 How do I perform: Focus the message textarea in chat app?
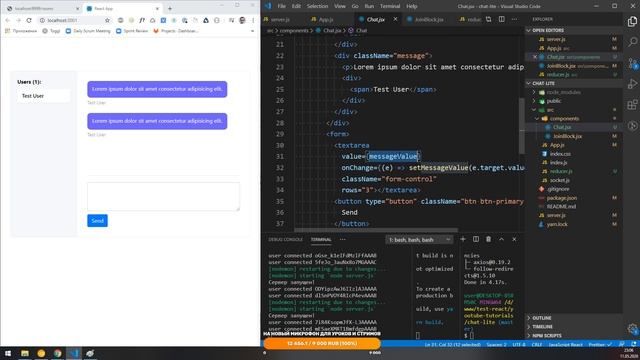(x=163, y=197)
